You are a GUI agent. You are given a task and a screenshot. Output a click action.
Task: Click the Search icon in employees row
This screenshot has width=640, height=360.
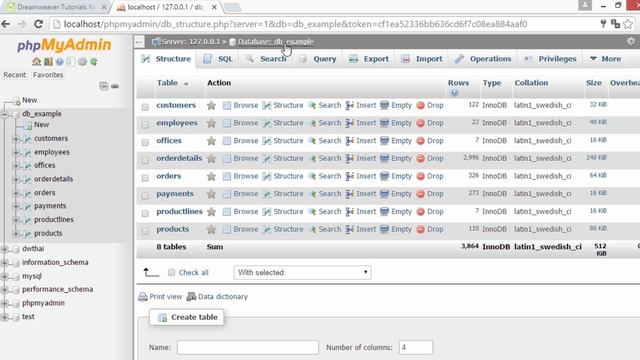click(x=312, y=123)
